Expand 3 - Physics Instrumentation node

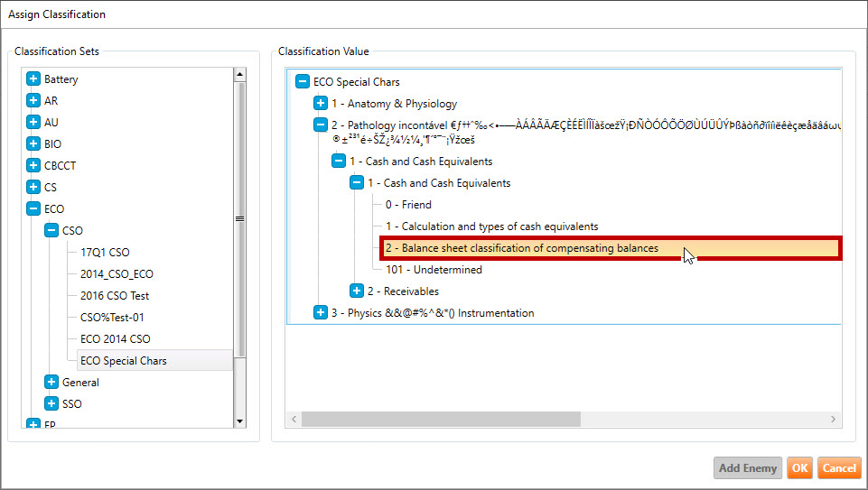321,313
